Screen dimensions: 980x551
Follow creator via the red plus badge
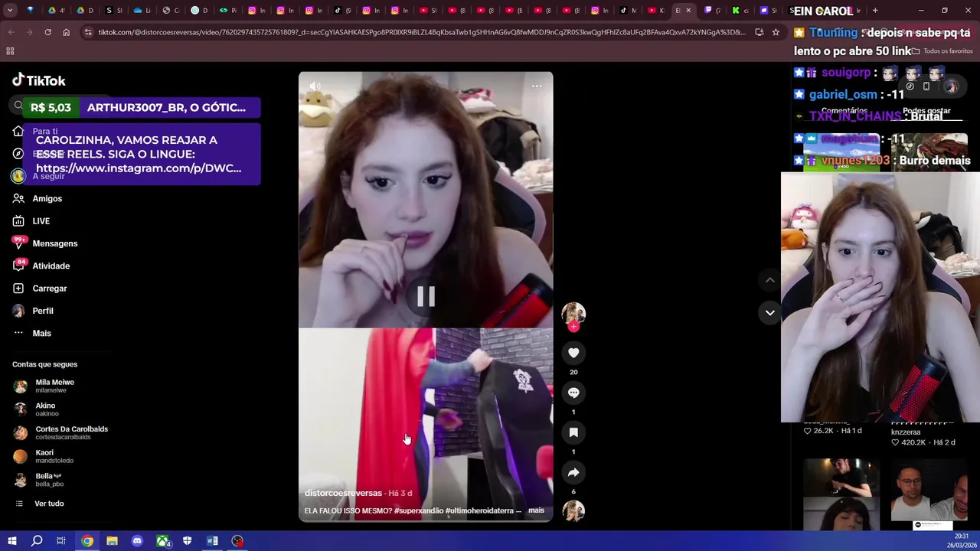[573, 327]
